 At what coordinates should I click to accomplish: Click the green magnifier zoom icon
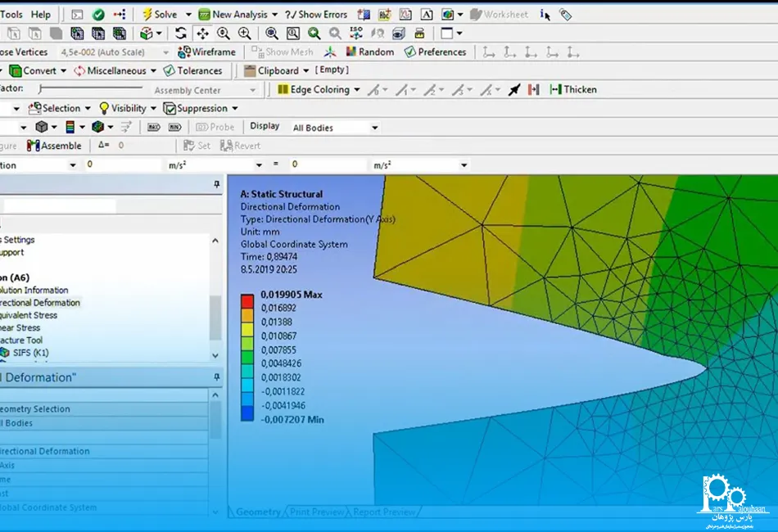(314, 34)
